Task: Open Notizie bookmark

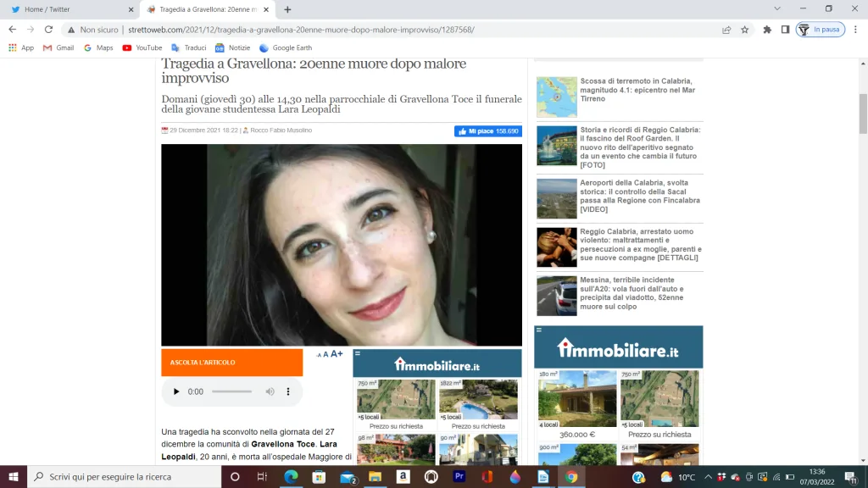Action: tap(232, 47)
